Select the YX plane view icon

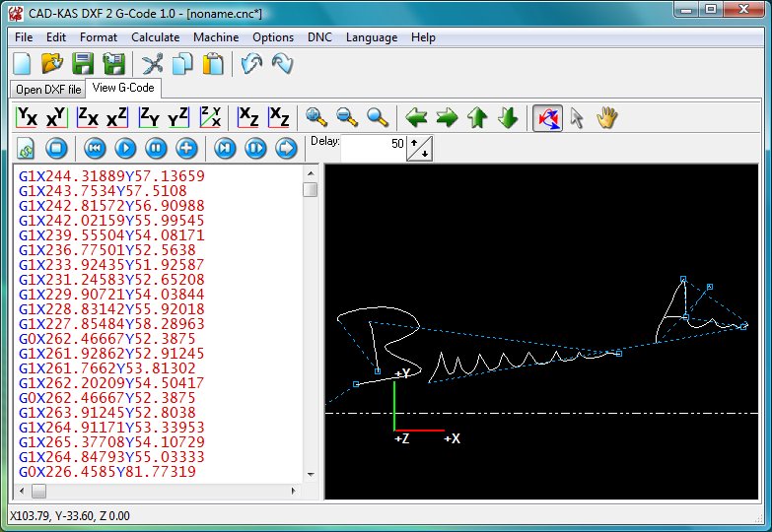pyautogui.click(x=28, y=117)
